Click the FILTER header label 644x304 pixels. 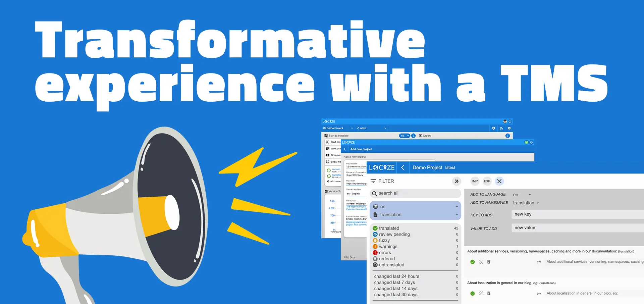click(x=386, y=181)
